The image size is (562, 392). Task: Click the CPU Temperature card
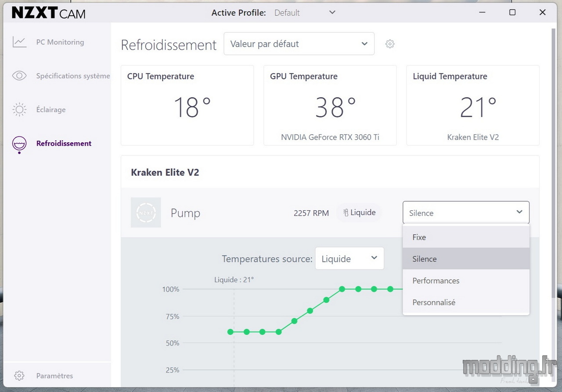click(x=187, y=105)
